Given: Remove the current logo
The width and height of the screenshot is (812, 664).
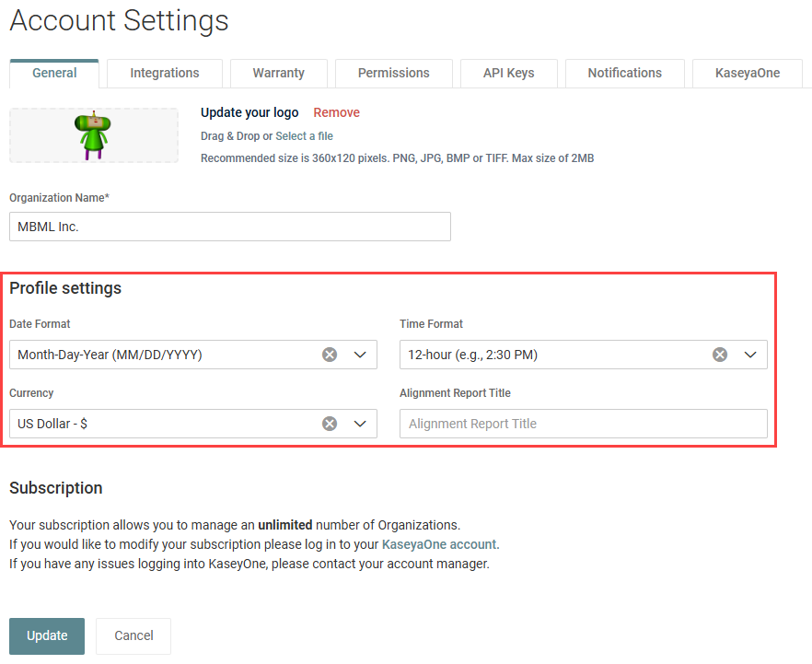Looking at the screenshot, I should click(336, 112).
